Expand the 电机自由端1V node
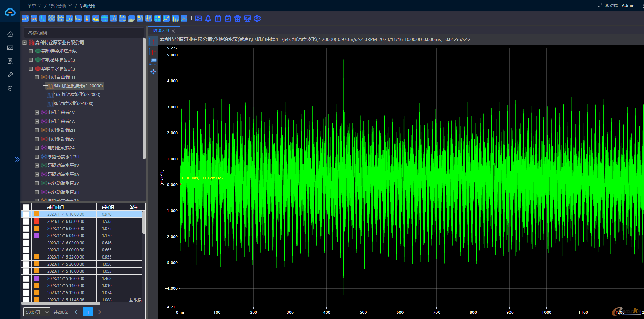 click(x=37, y=112)
